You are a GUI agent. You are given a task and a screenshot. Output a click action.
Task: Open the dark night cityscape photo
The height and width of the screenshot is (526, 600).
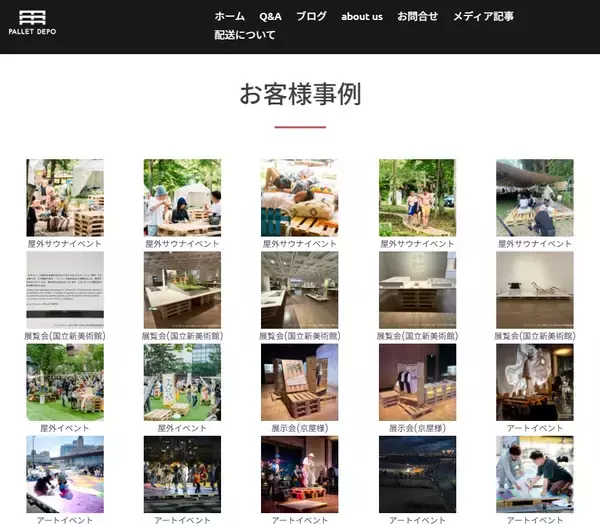(417, 474)
